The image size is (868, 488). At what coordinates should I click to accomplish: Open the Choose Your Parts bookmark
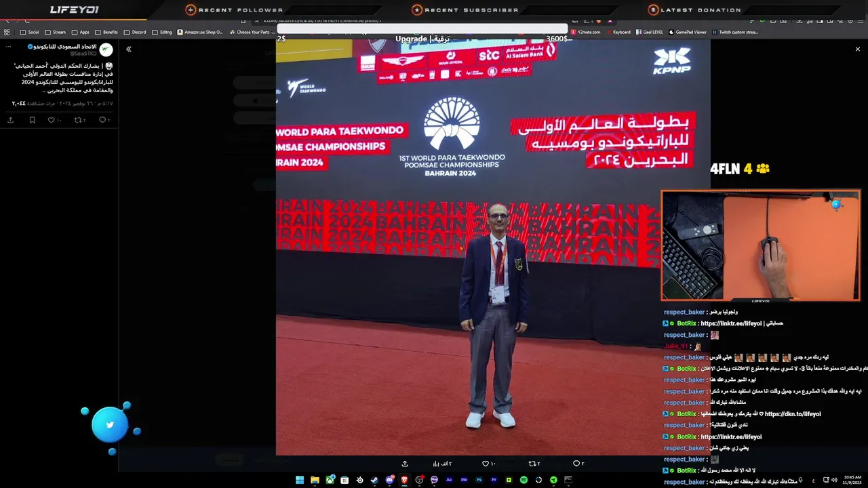[x=251, y=32]
